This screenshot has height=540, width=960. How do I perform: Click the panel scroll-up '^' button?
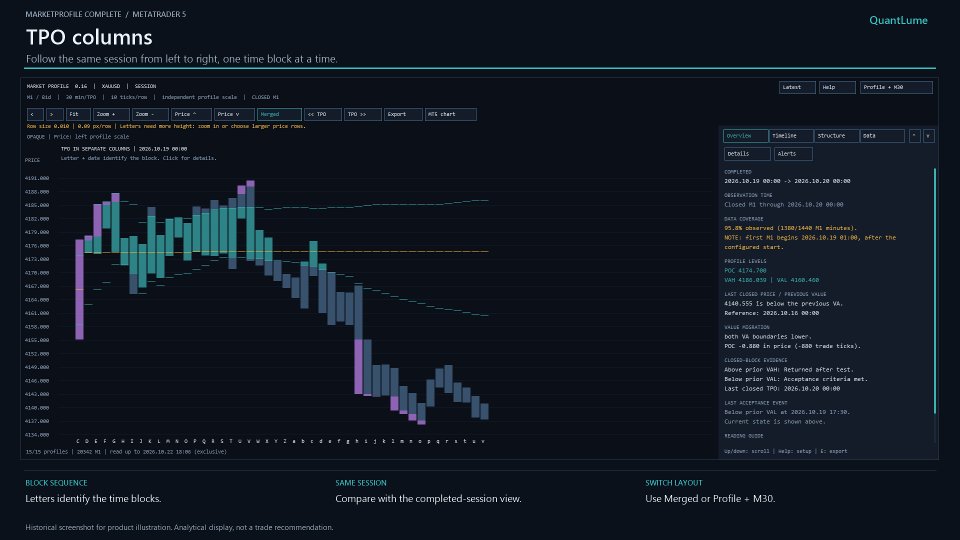point(914,136)
